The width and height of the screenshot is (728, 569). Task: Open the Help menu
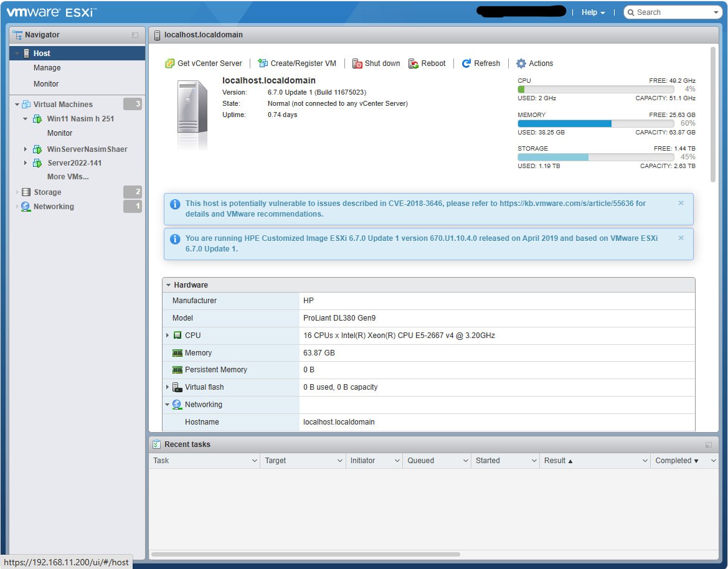coord(593,12)
